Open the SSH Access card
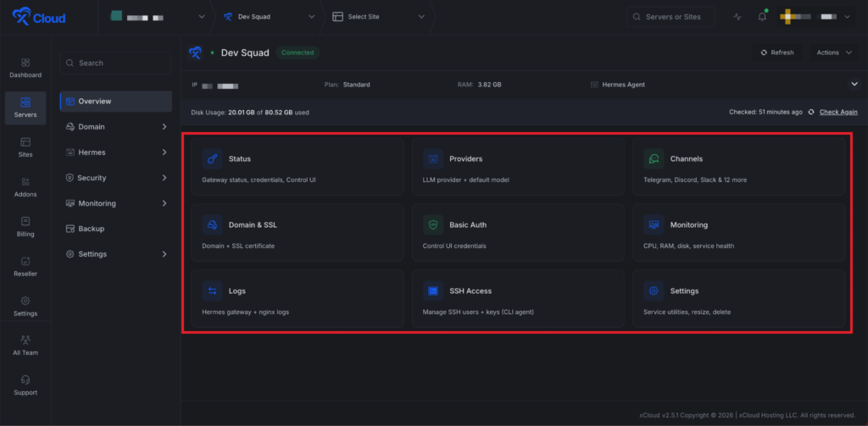868x426 pixels. (x=518, y=298)
